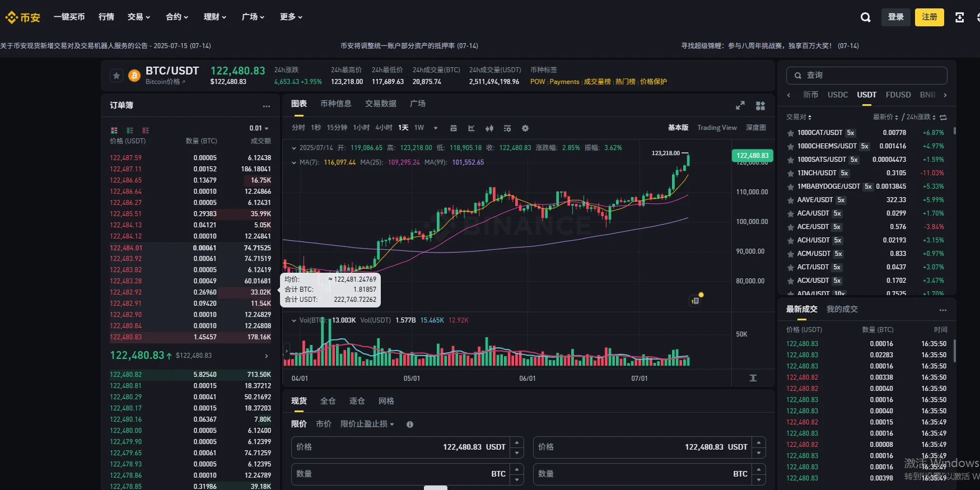The height and width of the screenshot is (490, 980).
Task: Show only sell orders in order book
Action: click(x=146, y=130)
